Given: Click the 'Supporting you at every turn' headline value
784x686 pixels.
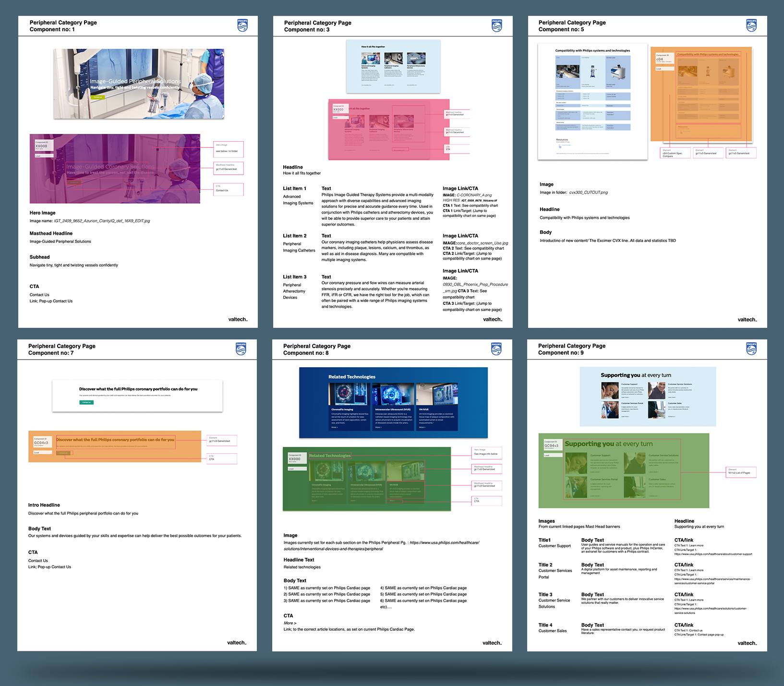Looking at the screenshot, I should tap(699, 527).
